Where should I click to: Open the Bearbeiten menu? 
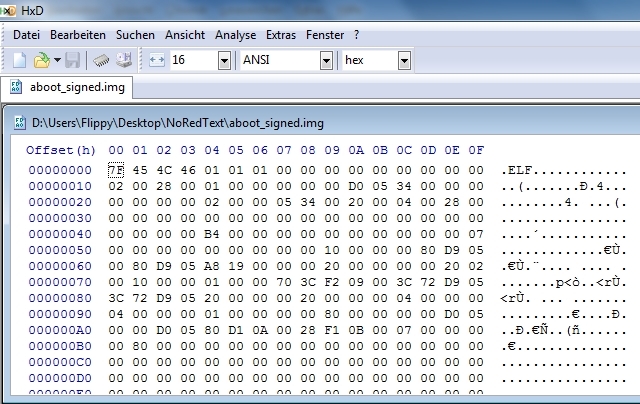[79, 34]
